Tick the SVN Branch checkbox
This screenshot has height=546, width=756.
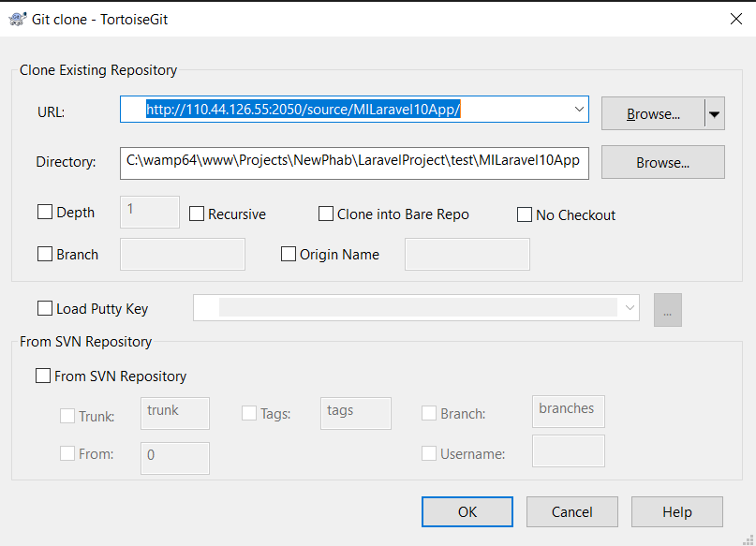(429, 413)
